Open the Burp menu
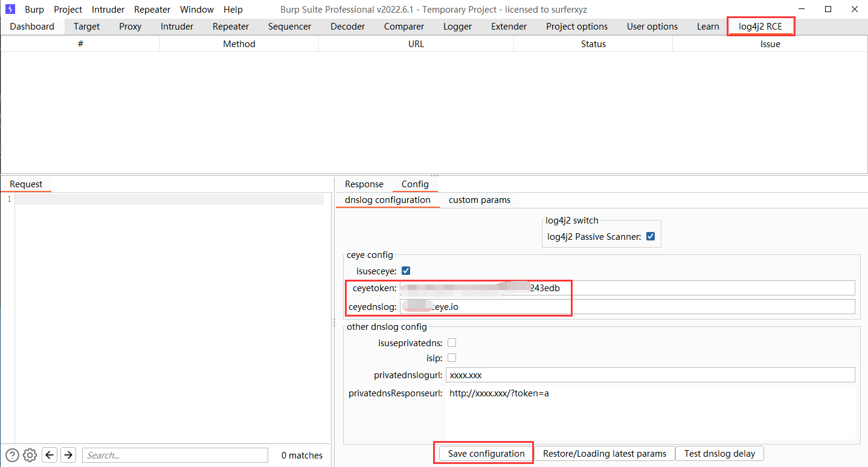 click(x=34, y=9)
